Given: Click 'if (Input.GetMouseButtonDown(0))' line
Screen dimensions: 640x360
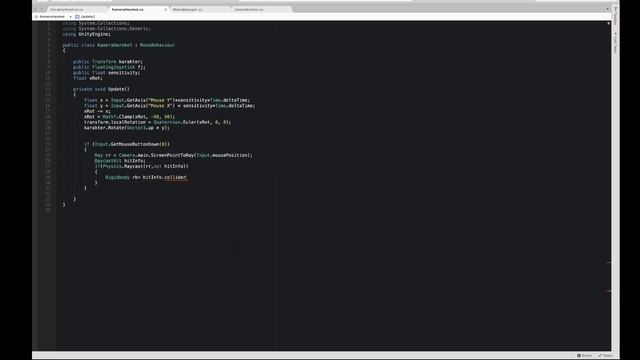Looking at the screenshot, I should tap(127, 144).
